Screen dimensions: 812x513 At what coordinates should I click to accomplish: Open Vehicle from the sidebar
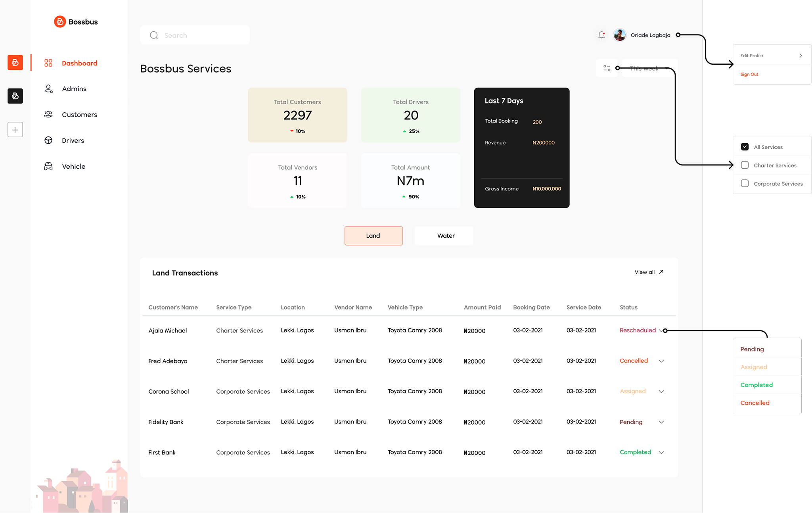74,166
